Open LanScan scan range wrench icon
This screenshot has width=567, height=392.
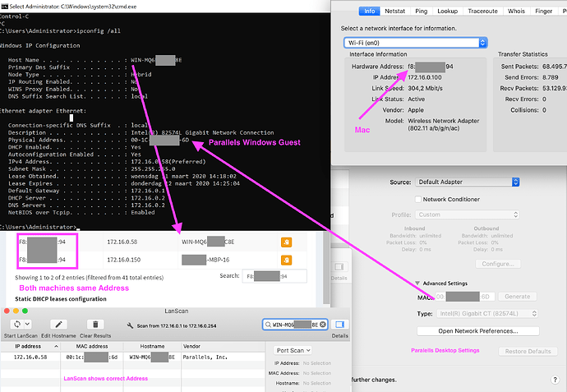click(x=130, y=325)
